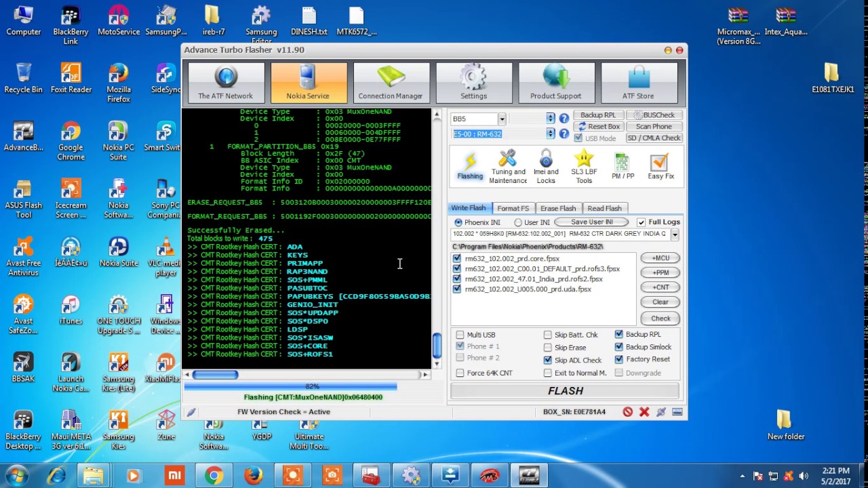Enable the Skip Erase checkbox
Screen dimensions: 868x488
(x=548, y=348)
